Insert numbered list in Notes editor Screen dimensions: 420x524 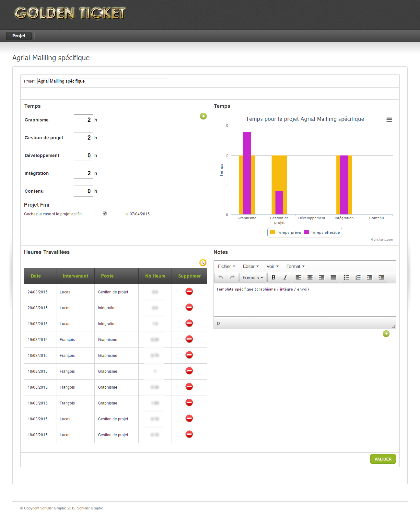coord(358,277)
